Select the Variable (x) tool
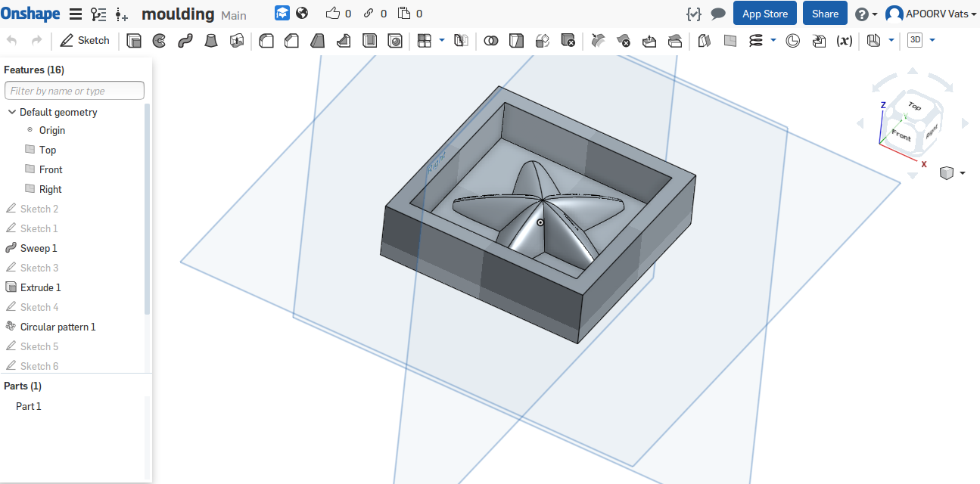This screenshot has height=484, width=980. point(845,41)
